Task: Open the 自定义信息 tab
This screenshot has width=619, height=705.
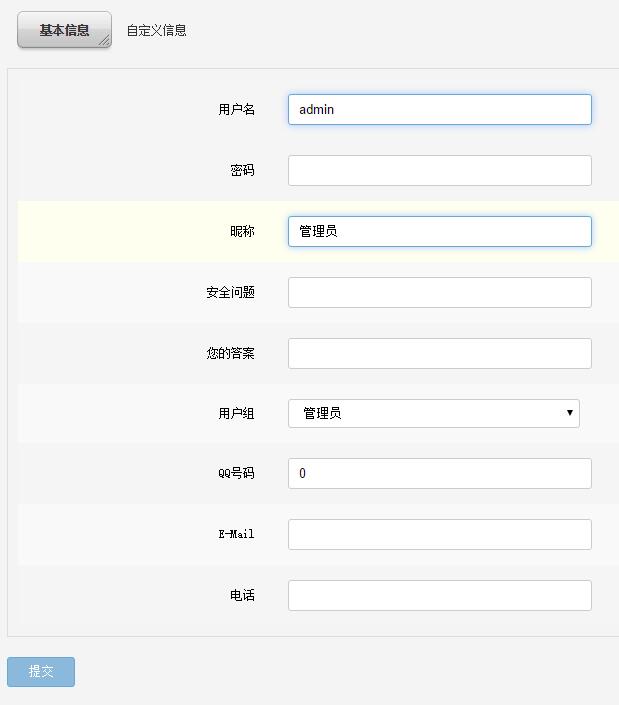Action: pos(156,30)
